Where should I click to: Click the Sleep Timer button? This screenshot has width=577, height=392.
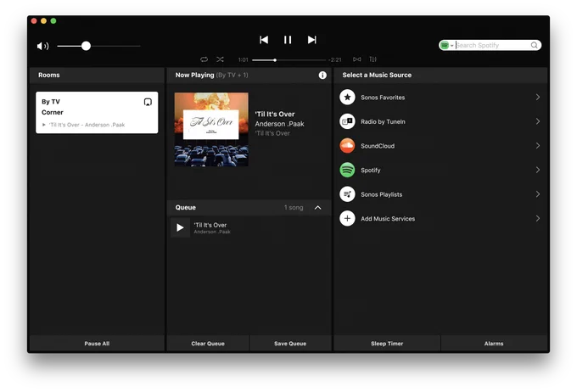387,344
